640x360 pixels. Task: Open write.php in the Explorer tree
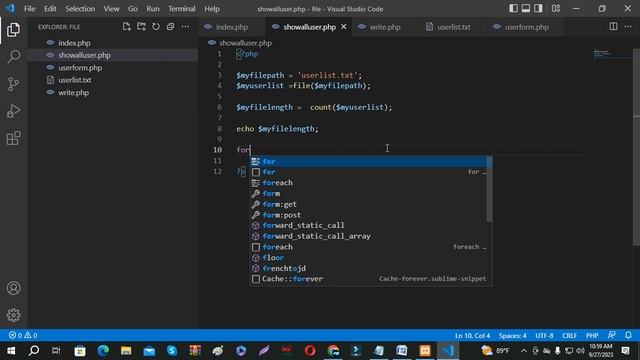pos(113,93)
